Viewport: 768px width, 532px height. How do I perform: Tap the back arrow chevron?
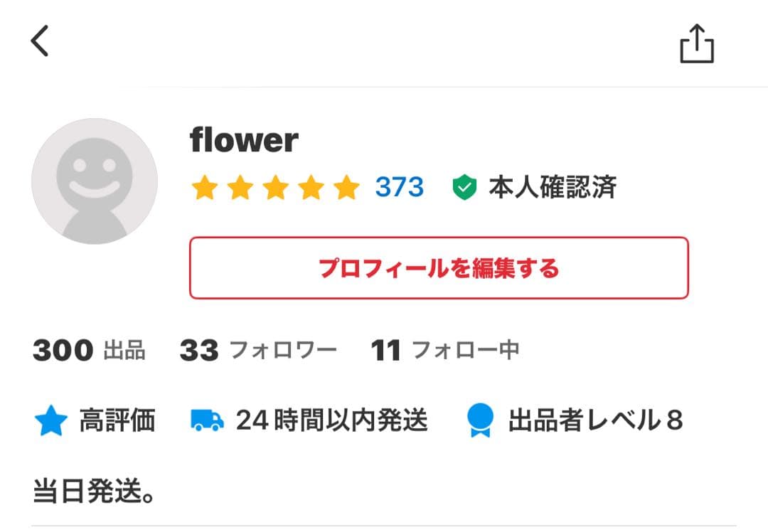coord(39,41)
